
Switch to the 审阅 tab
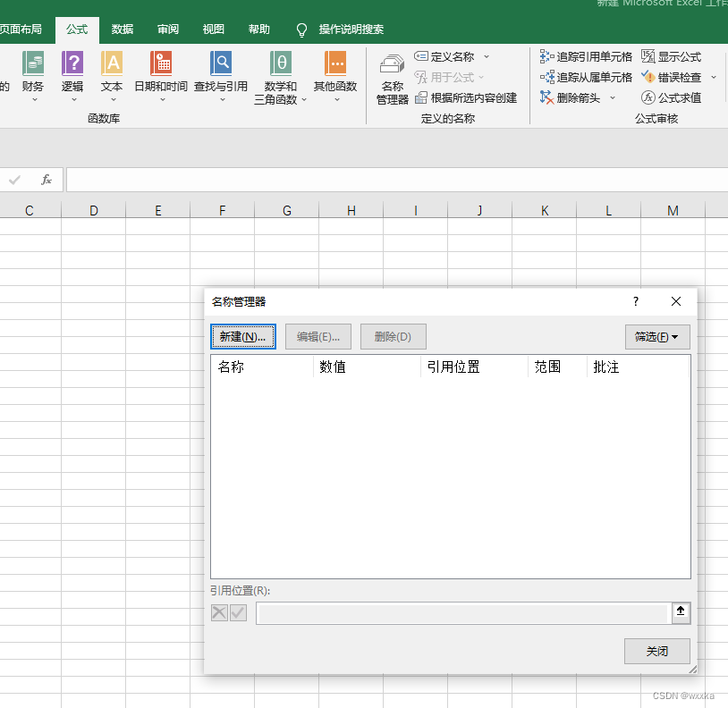click(168, 29)
